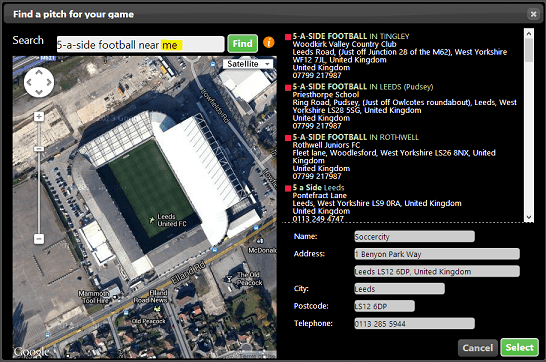The height and width of the screenshot is (362, 546).
Task: Click the Telephone input field
Action: [x=414, y=323]
